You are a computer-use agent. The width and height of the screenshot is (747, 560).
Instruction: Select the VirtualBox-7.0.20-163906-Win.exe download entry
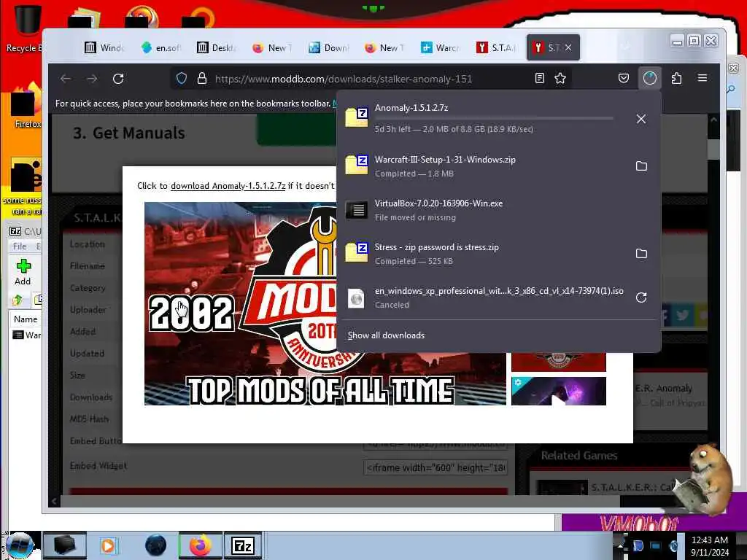click(498, 210)
